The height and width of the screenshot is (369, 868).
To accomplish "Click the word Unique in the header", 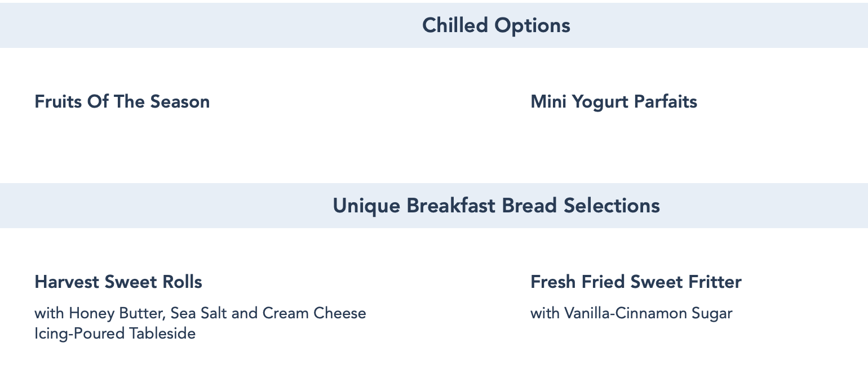I will point(366,206).
